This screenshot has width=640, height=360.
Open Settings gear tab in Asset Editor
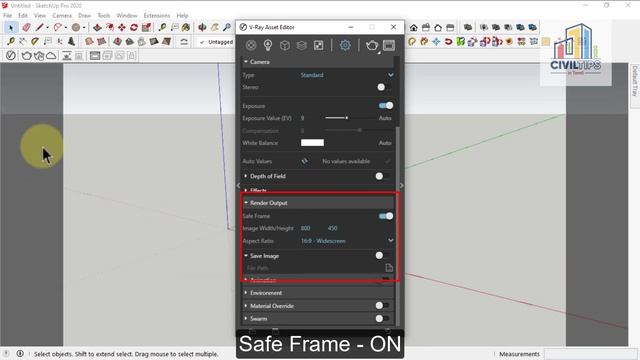[x=345, y=45]
